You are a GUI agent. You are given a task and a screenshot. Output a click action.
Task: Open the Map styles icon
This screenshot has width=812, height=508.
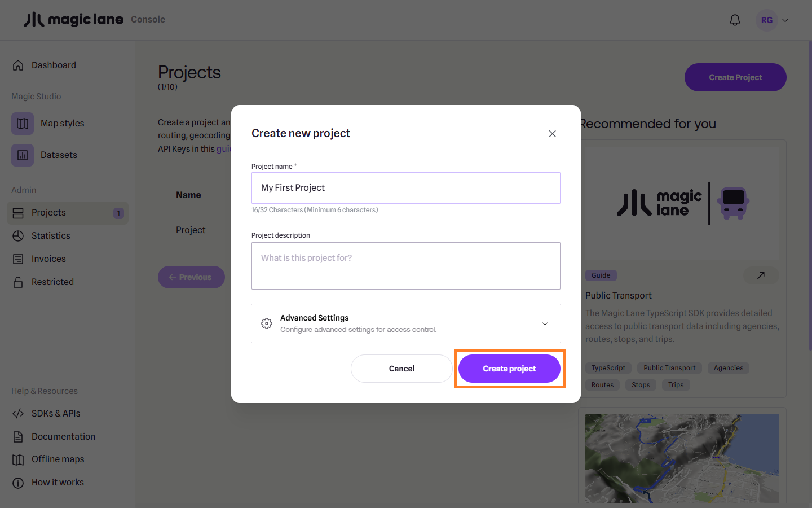click(23, 124)
